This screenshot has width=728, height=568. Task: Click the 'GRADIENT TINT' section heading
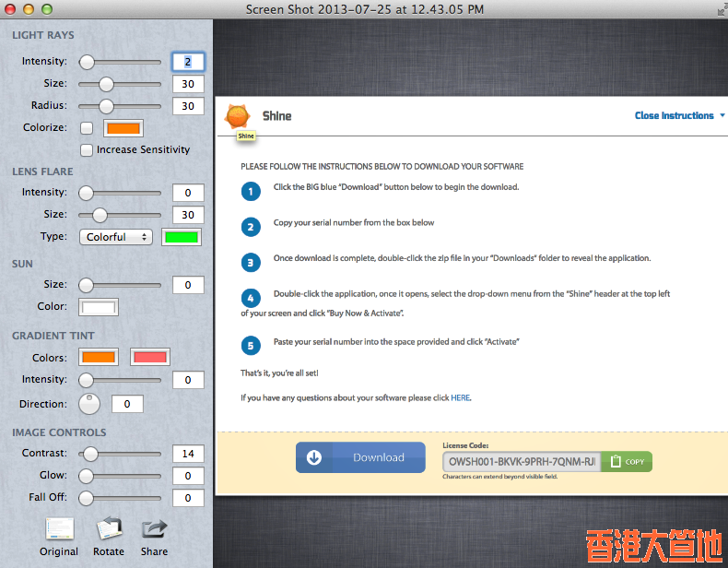[x=53, y=336]
